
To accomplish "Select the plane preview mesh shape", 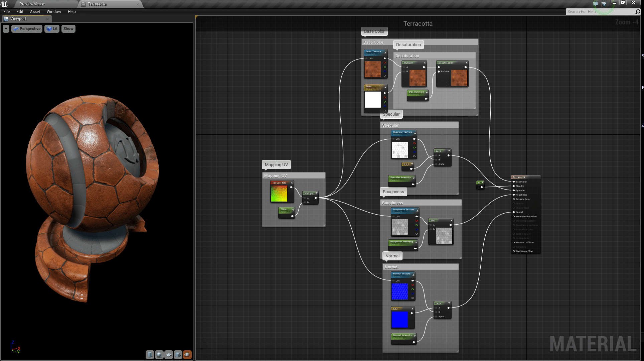I will 168,355.
